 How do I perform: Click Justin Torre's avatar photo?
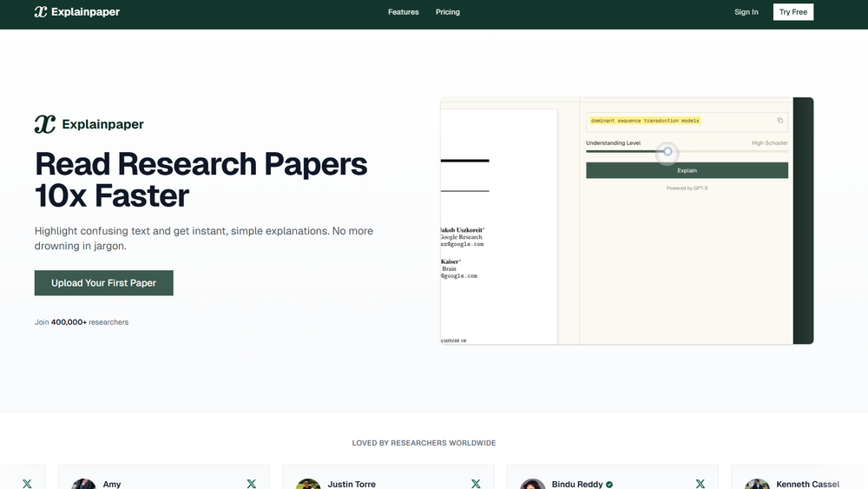[308, 484]
